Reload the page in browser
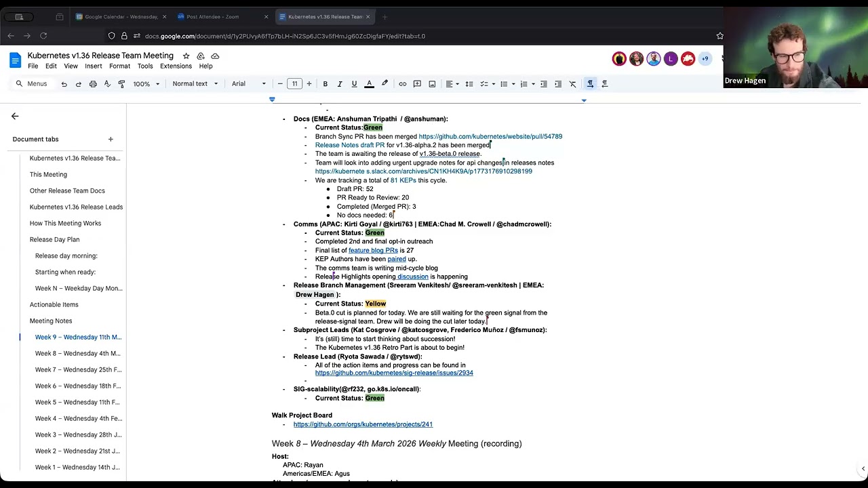 tap(43, 36)
